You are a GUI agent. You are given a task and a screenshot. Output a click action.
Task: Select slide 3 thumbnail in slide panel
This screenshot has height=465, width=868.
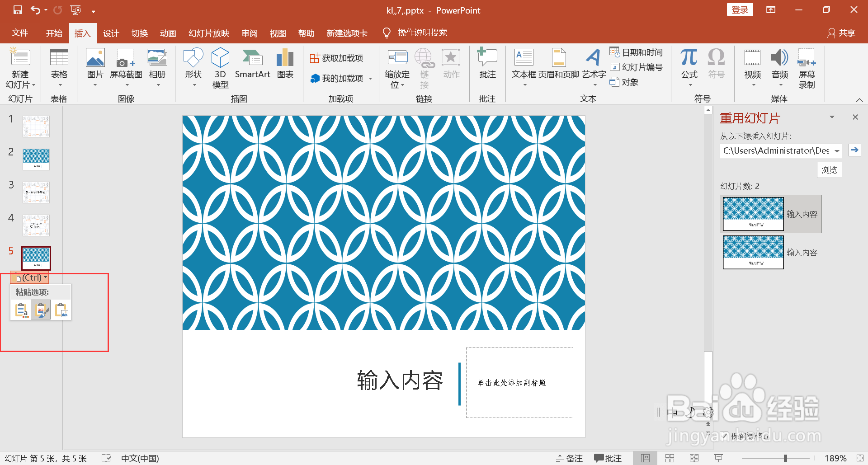click(x=36, y=192)
